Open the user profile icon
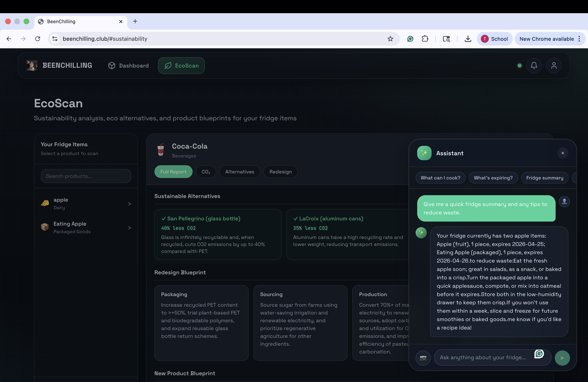 tap(554, 66)
